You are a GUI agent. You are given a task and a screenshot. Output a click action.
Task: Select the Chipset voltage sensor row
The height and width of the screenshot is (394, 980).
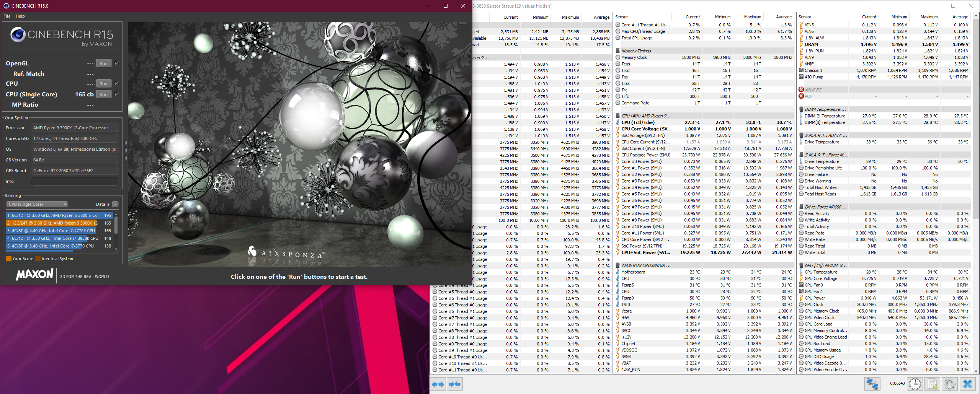[x=704, y=344]
